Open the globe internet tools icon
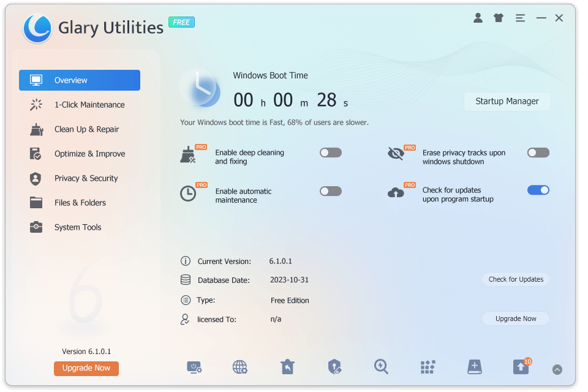This screenshot has width=588, height=392. coord(240,366)
